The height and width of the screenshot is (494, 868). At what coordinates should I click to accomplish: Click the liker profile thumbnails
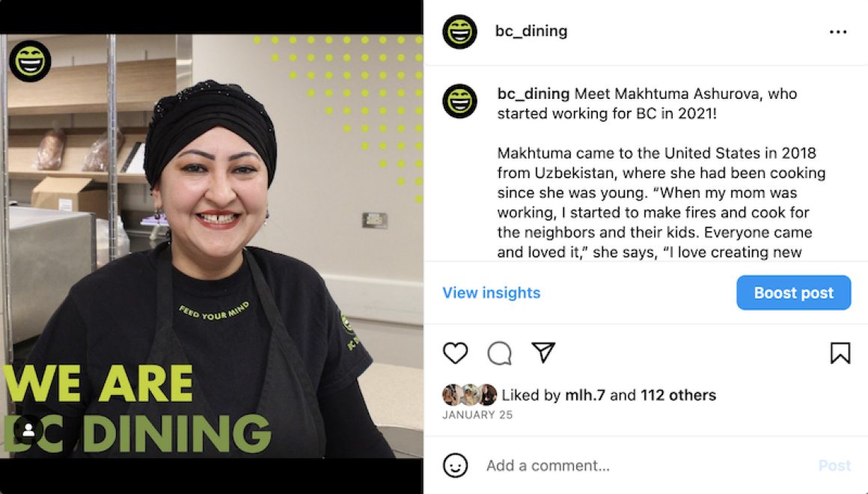click(x=469, y=395)
